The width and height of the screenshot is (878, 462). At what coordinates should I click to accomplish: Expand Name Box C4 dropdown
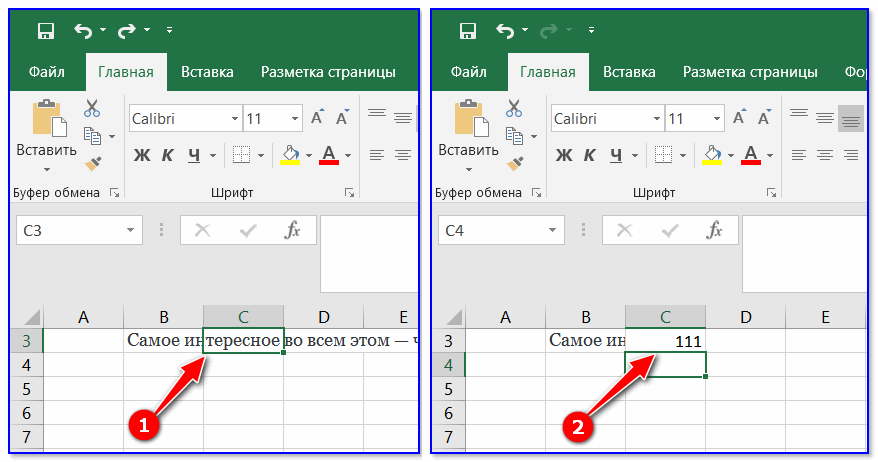point(552,230)
